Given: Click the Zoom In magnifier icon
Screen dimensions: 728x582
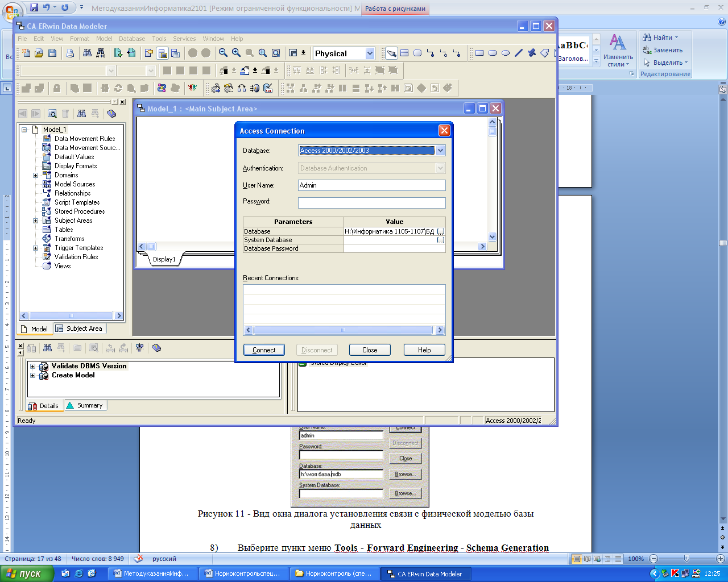Looking at the screenshot, I should click(236, 53).
